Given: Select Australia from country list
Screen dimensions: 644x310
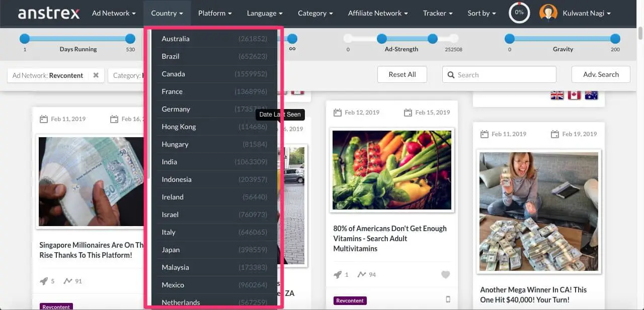Looking at the screenshot, I should [x=214, y=39].
